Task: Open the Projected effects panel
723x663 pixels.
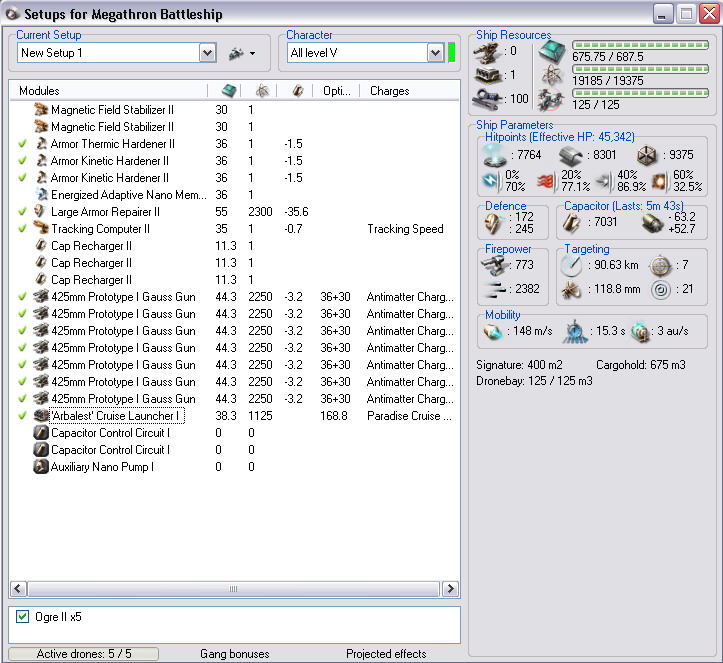Action: point(386,654)
